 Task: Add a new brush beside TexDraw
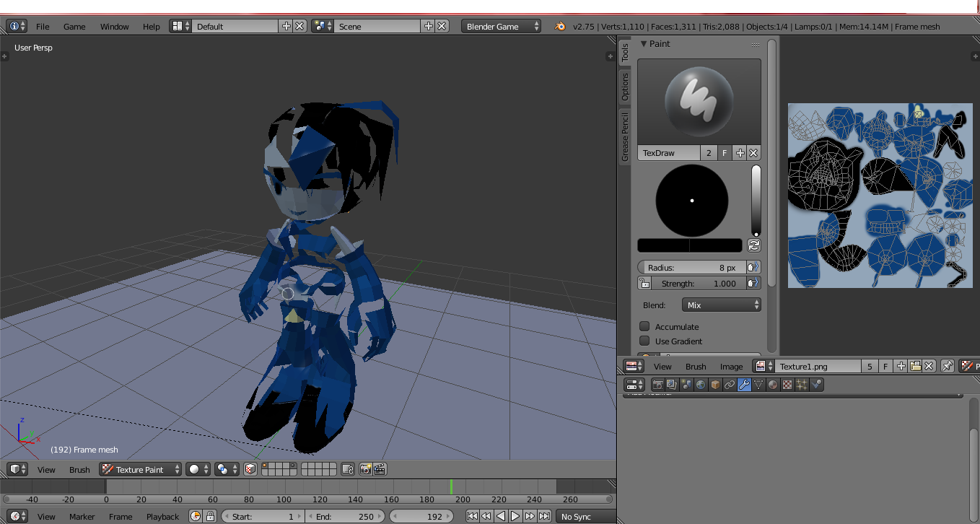(740, 153)
